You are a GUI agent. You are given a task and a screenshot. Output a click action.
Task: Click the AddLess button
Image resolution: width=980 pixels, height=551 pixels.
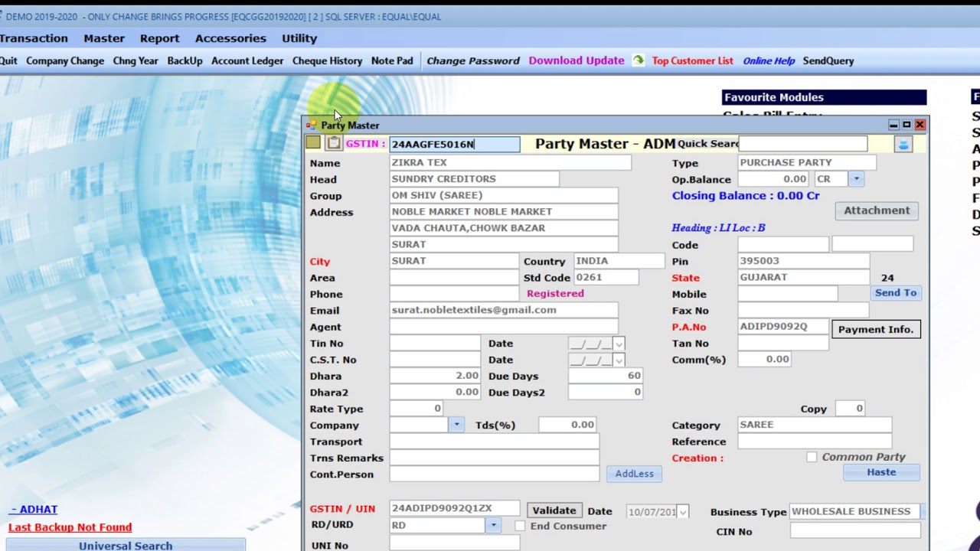[x=635, y=474]
